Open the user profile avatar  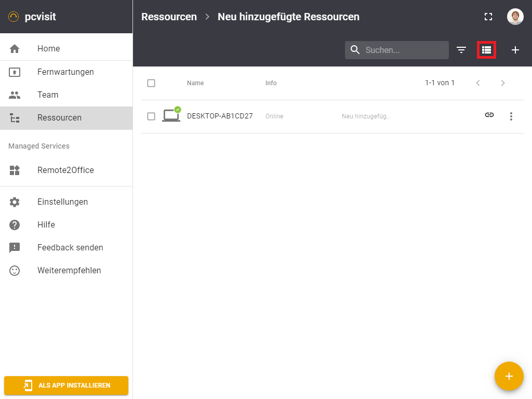(515, 17)
